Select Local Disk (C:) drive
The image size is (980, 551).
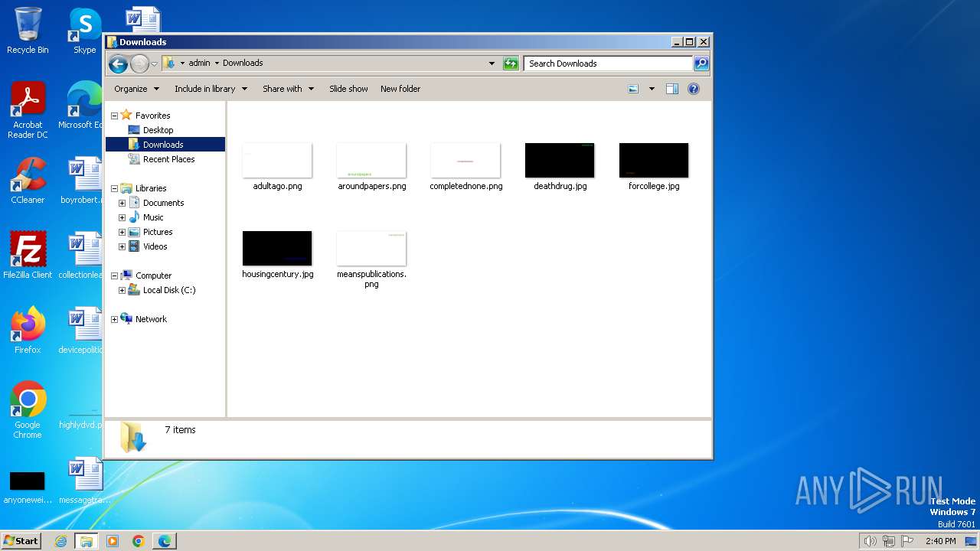pos(168,290)
